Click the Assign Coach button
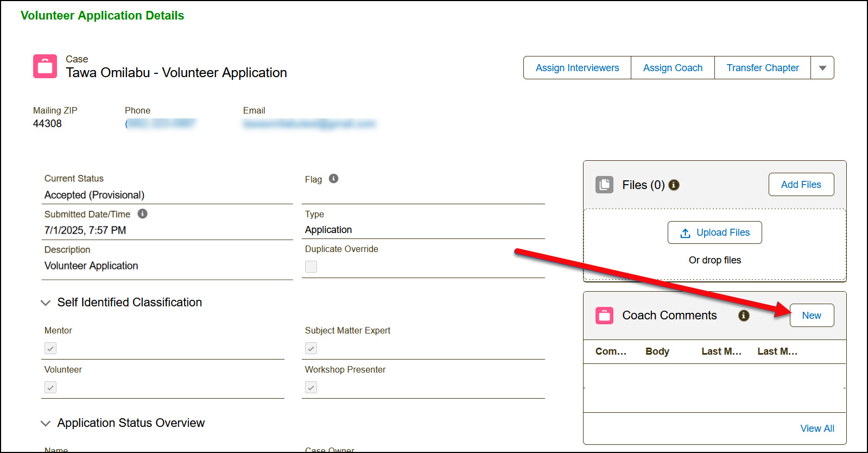The image size is (868, 453). click(673, 68)
